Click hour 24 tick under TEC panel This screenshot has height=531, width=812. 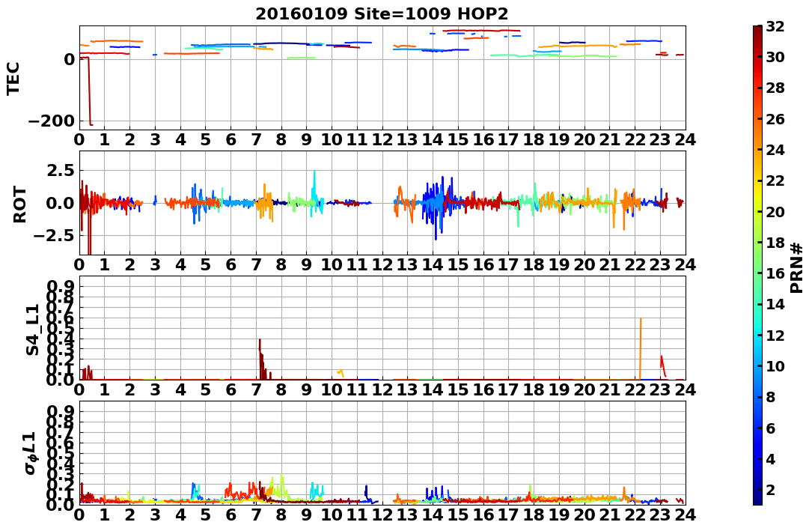click(686, 140)
